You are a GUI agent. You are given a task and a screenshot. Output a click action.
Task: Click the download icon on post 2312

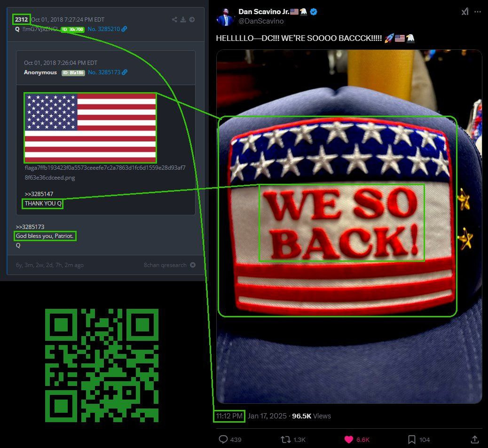[183, 20]
